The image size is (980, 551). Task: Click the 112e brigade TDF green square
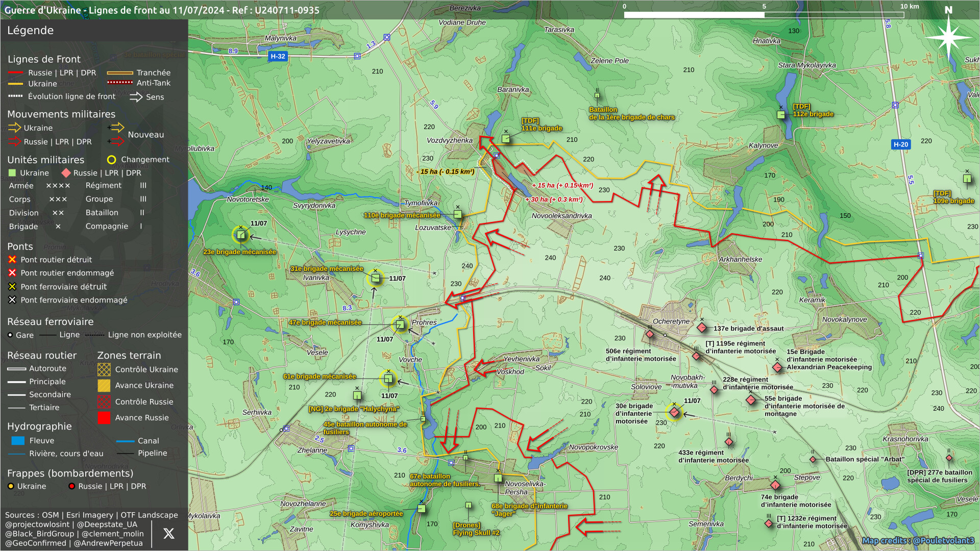pyautogui.click(x=780, y=115)
